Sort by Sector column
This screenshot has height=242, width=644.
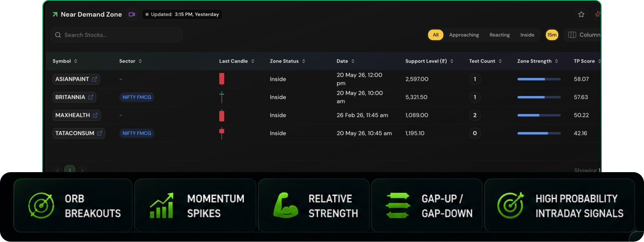(131, 61)
